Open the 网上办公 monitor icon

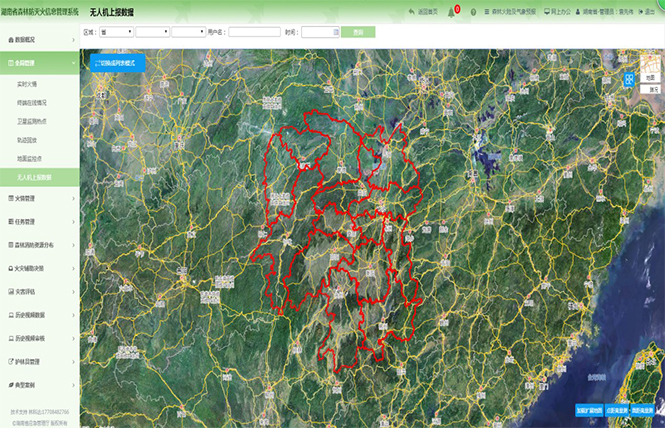click(546, 11)
